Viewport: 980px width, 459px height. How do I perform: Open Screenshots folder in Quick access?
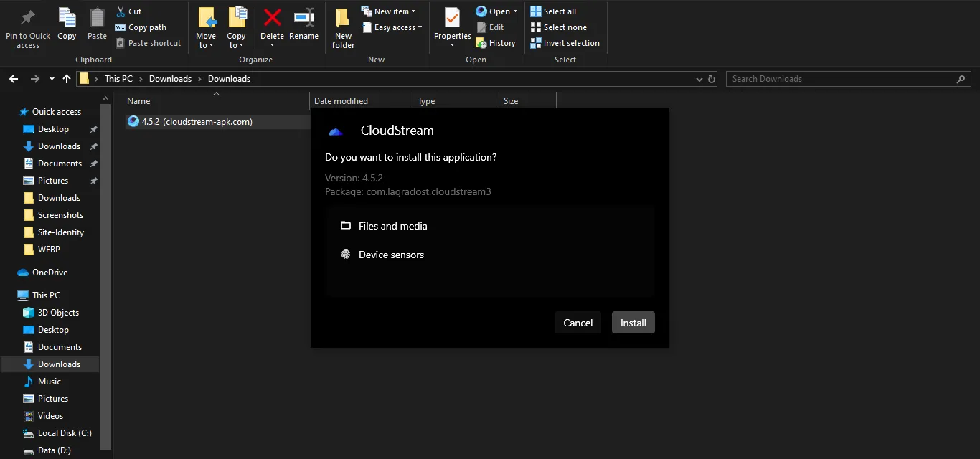coord(60,215)
